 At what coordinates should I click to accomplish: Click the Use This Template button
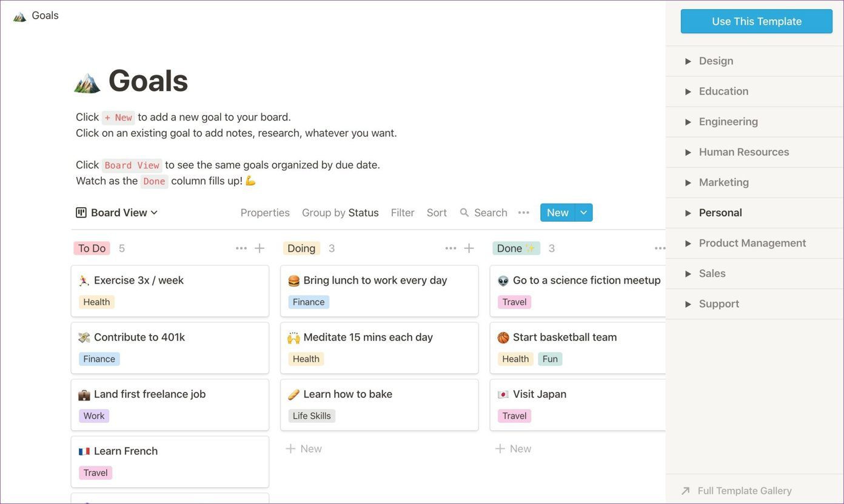tap(757, 21)
